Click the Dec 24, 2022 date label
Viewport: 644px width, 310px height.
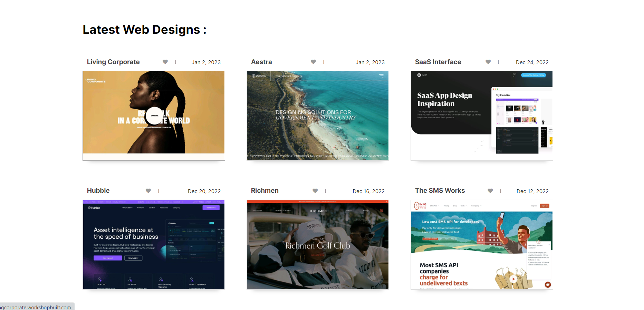[532, 62]
